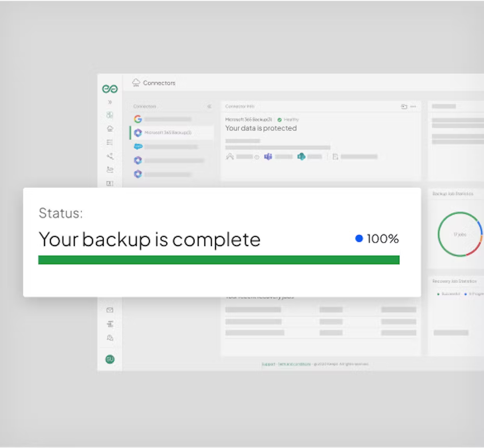Image resolution: width=484 pixels, height=448 pixels.
Task: Click the export icon in the Connector Info header
Action: 404,106
